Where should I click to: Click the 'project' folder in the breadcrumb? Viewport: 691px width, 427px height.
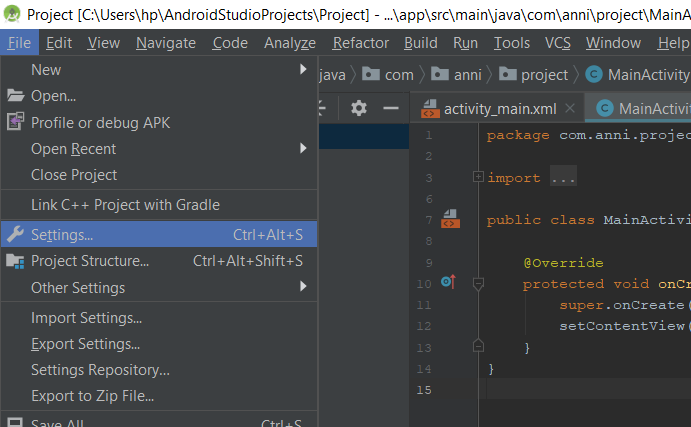(x=543, y=75)
